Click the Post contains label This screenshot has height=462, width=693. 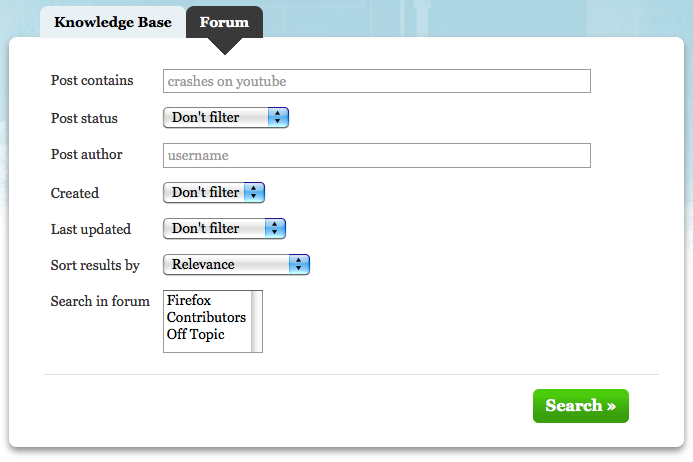pyautogui.click(x=92, y=80)
